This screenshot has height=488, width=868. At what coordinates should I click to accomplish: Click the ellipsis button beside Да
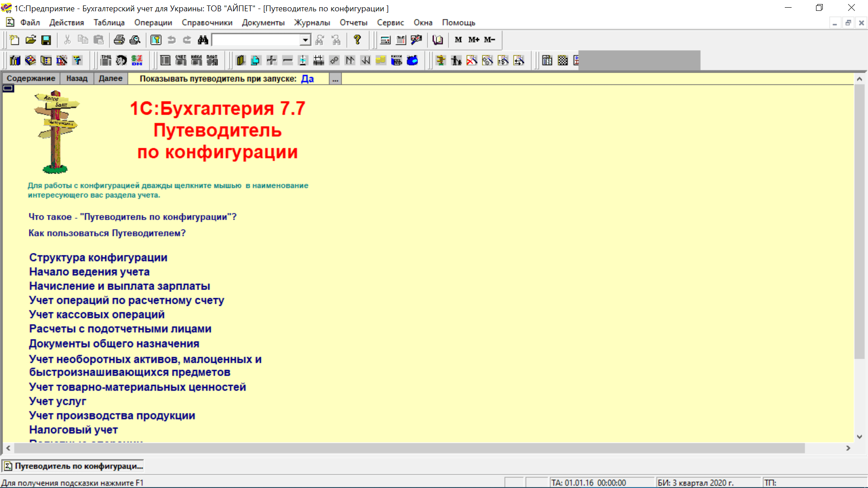[335, 79]
